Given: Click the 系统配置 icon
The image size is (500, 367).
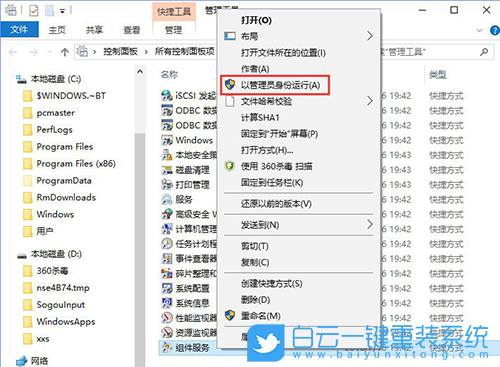Looking at the screenshot, I should click(167, 288).
